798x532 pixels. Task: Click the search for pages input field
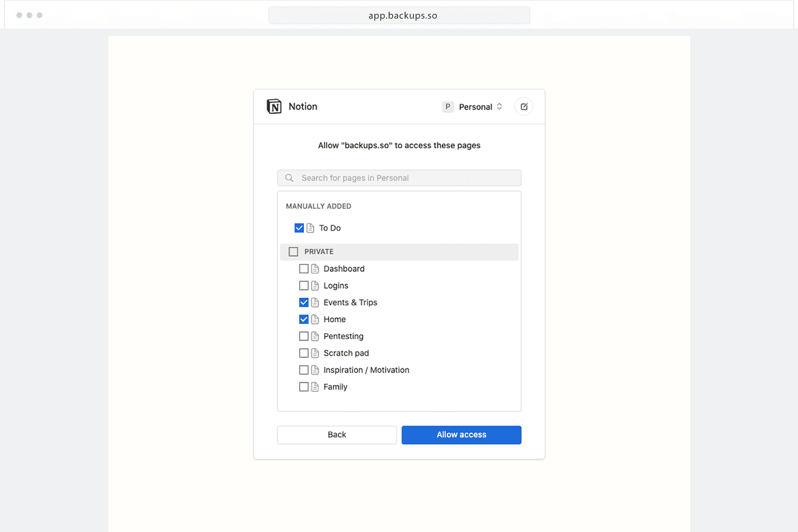[399, 178]
